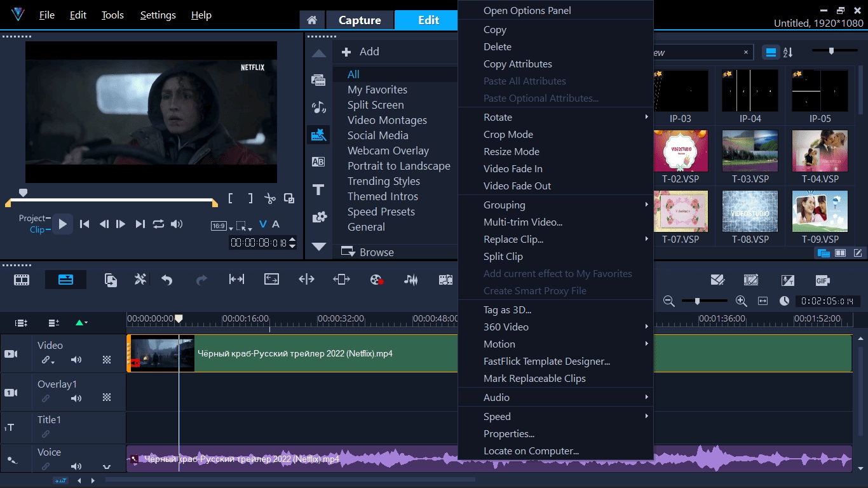868x488 pixels.
Task: Select the Media library icon in sidebar
Action: click(318, 80)
